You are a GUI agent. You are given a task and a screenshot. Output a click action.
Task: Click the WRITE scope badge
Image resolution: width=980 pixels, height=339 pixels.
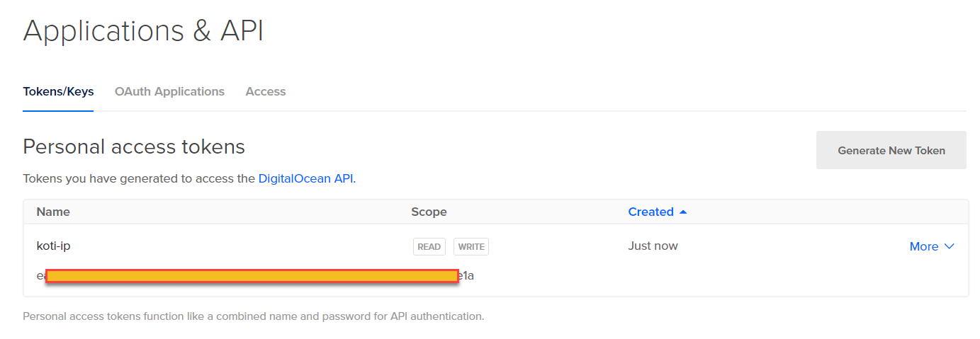click(471, 247)
